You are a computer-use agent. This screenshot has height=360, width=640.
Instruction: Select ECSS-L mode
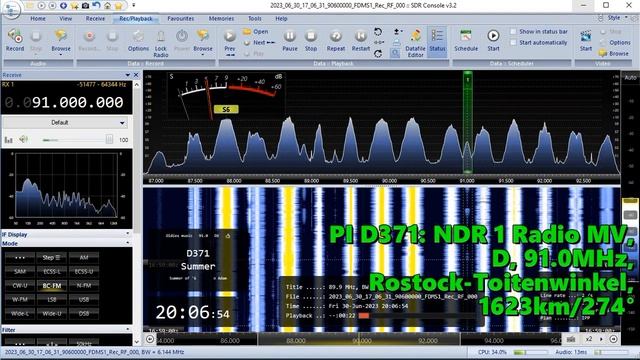pyautogui.click(x=51, y=271)
